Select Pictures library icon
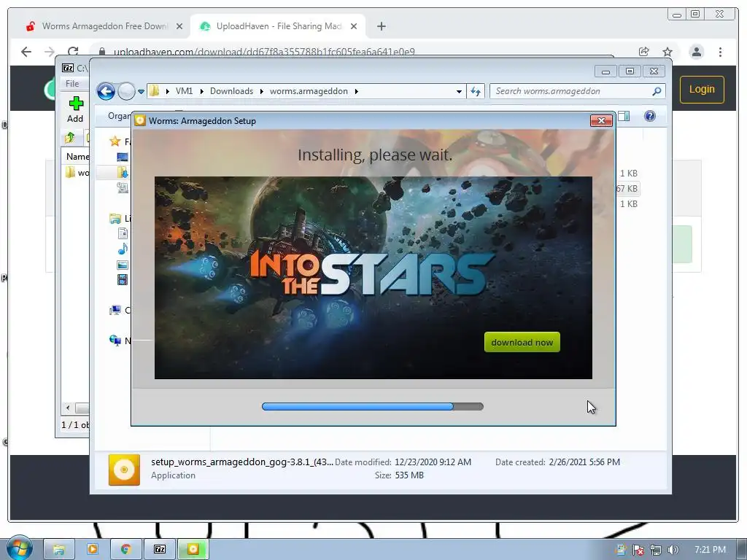Image resolution: width=747 pixels, height=560 pixels. [x=123, y=265]
